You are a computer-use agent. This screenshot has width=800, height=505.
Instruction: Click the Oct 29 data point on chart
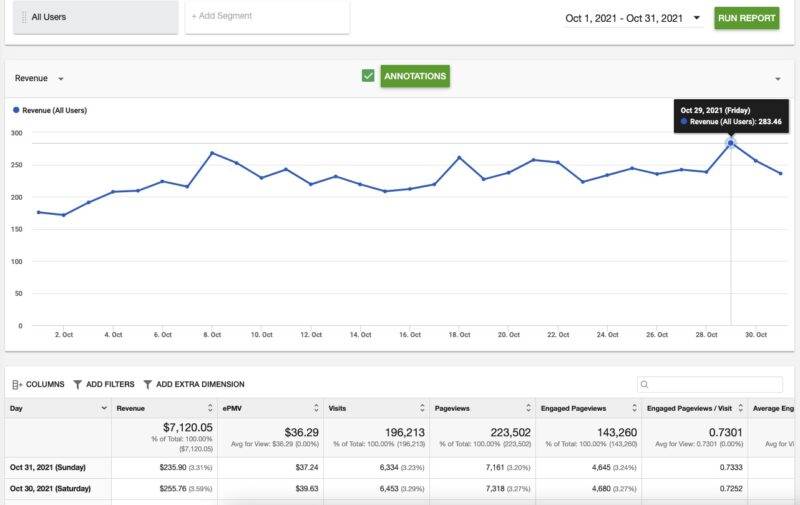[731, 143]
